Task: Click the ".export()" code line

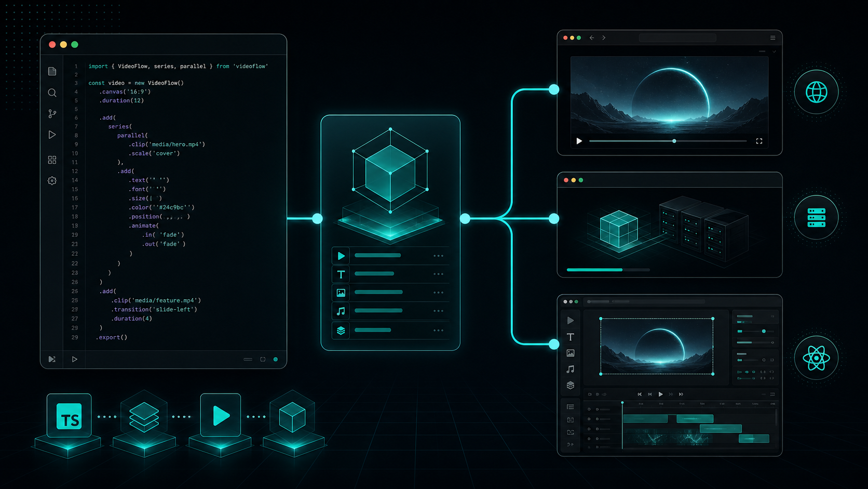Action: click(112, 337)
